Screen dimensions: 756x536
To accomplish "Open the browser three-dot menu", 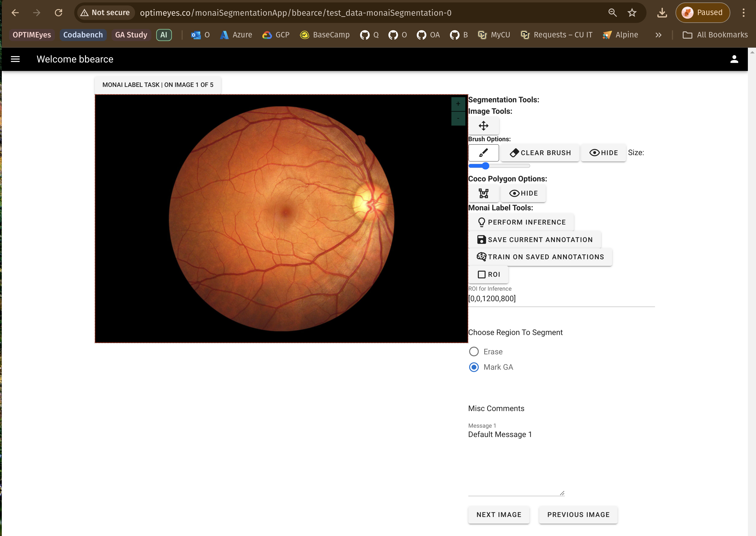I will 743,13.
